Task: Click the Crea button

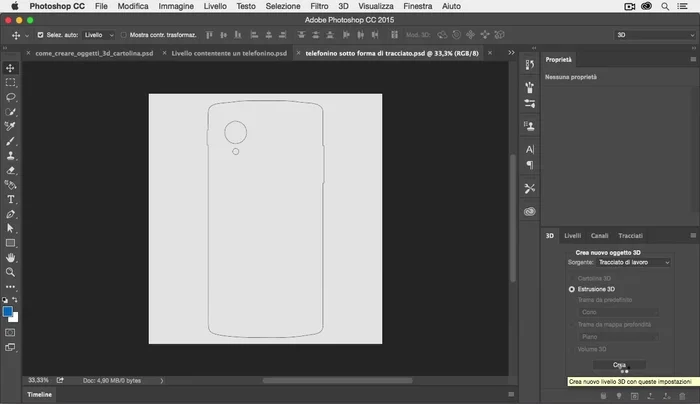Action: point(619,365)
